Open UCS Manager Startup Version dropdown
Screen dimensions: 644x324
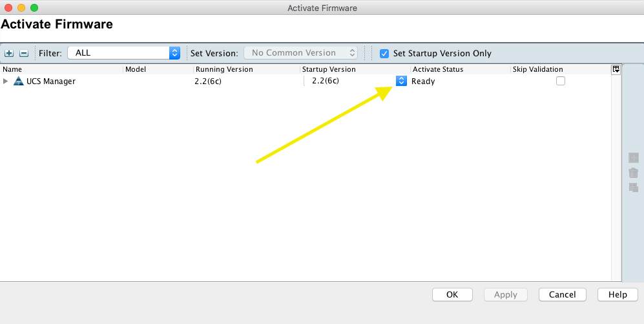(x=401, y=81)
